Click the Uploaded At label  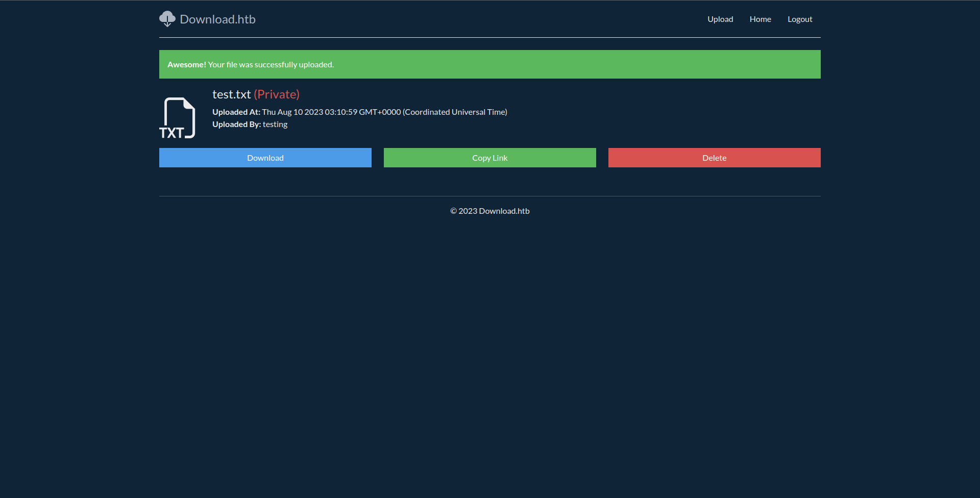[236, 112]
